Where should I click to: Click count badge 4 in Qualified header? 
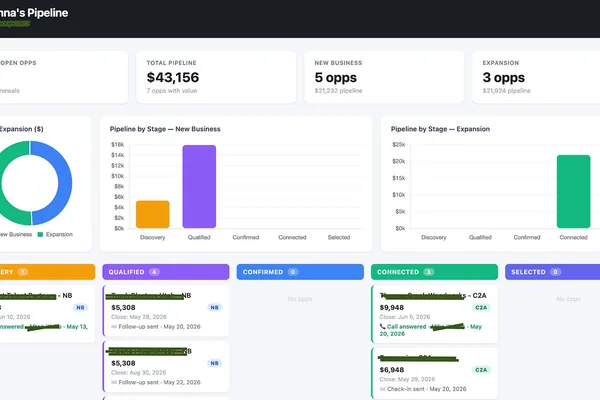coord(154,272)
